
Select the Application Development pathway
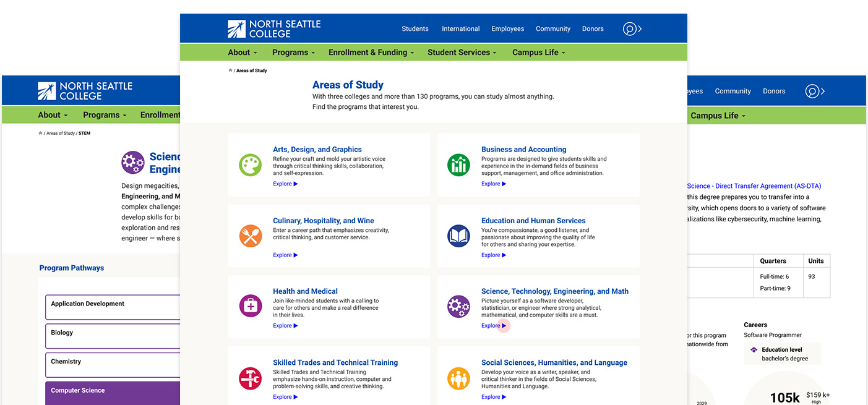pos(113,307)
